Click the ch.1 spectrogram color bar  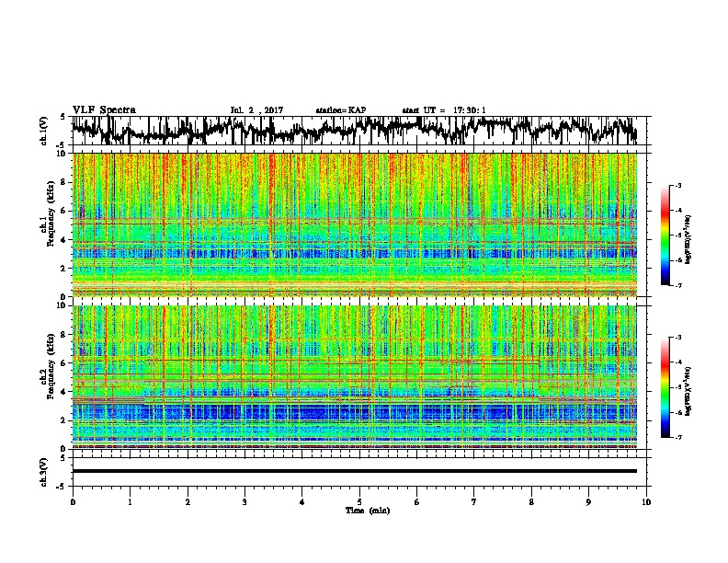pos(665,236)
